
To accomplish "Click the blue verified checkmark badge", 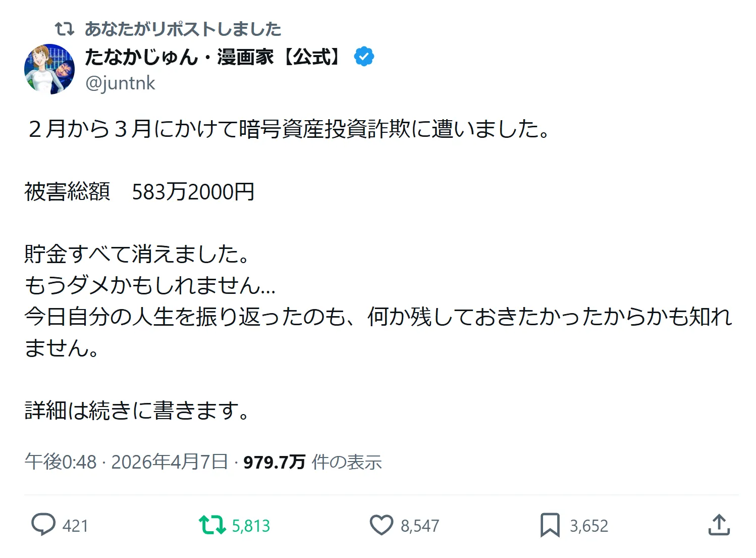I will 364,57.
